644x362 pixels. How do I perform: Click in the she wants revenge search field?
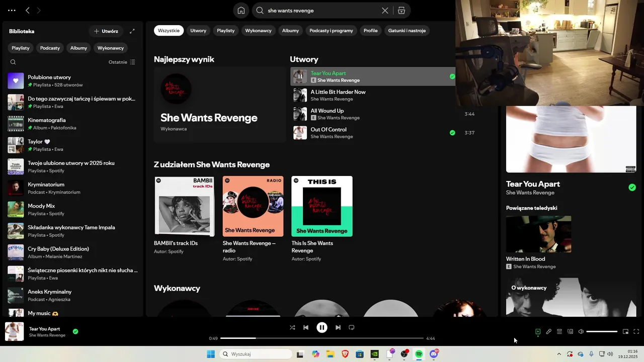[x=322, y=11]
